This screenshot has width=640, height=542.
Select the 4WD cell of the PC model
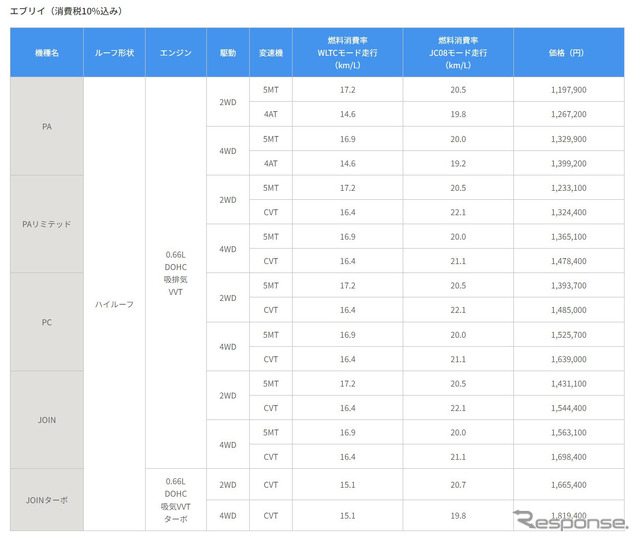point(228,347)
